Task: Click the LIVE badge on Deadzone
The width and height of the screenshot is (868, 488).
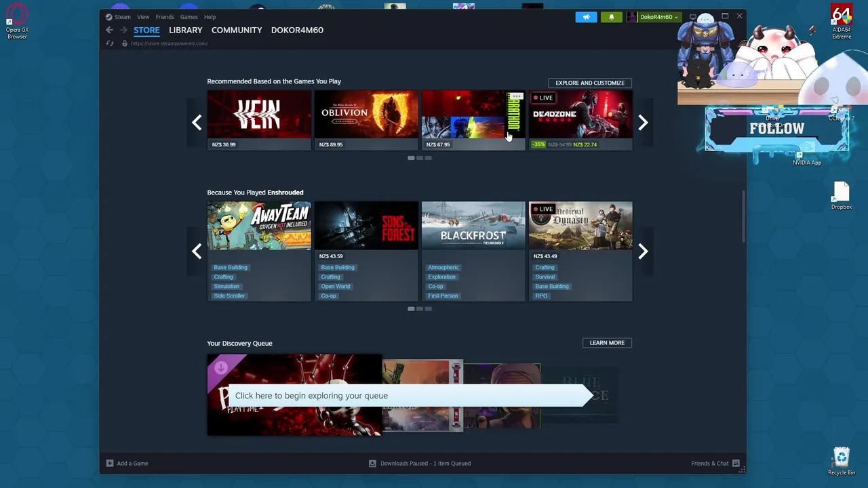Action: 543,98
